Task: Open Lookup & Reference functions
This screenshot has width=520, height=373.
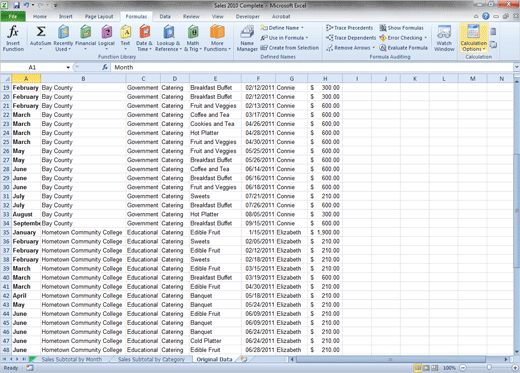Action: click(168, 38)
